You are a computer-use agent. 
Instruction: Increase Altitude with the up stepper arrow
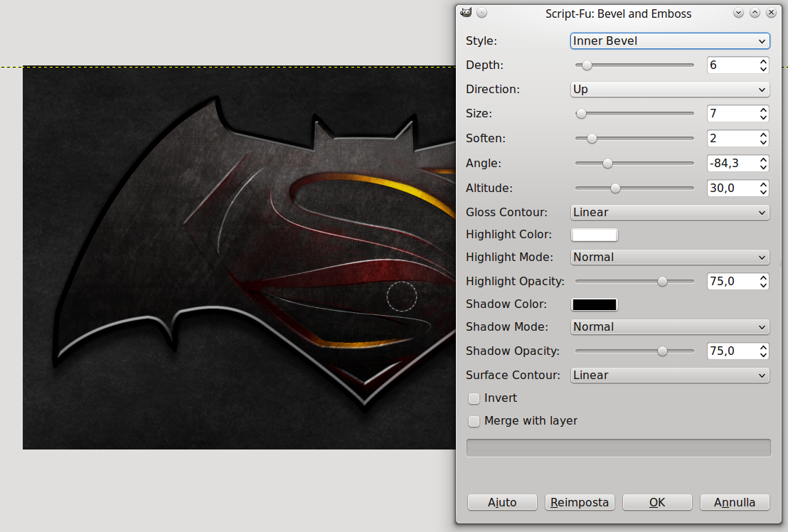coord(764,184)
